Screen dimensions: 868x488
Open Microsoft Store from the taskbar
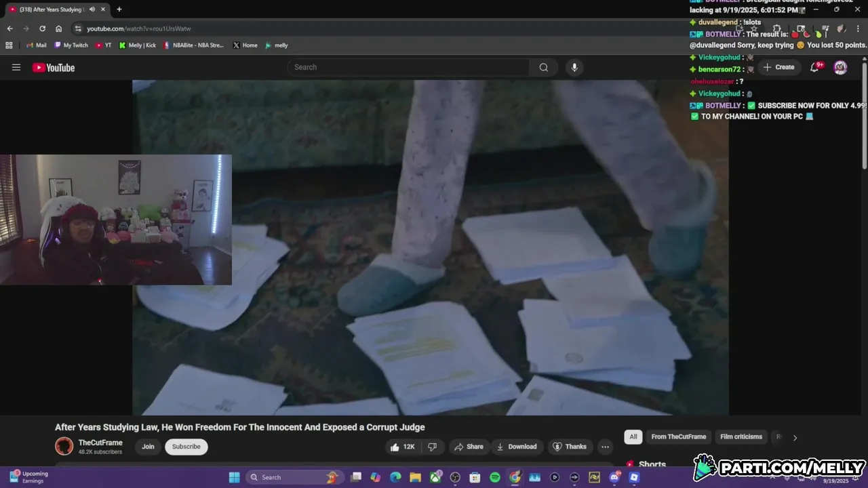point(475,477)
